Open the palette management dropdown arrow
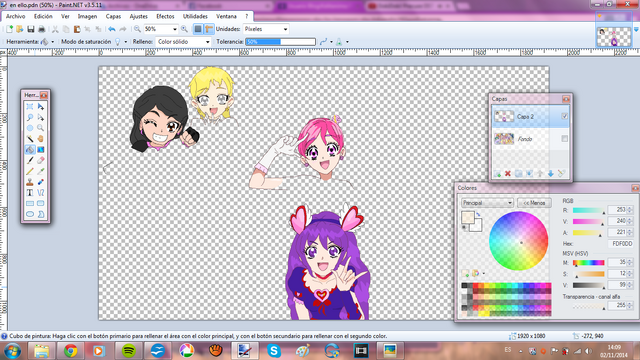640x360 pixels. click(484, 273)
